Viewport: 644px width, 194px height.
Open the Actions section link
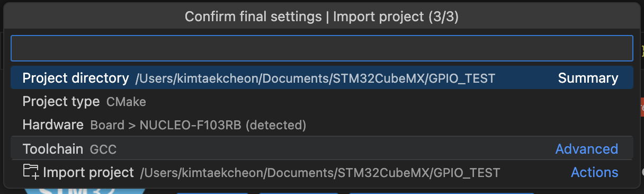(x=595, y=172)
